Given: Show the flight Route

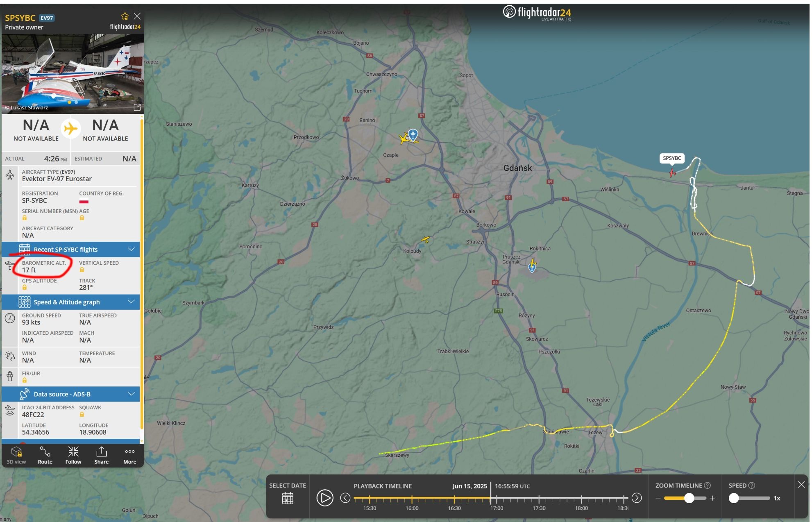Looking at the screenshot, I should 45,455.
